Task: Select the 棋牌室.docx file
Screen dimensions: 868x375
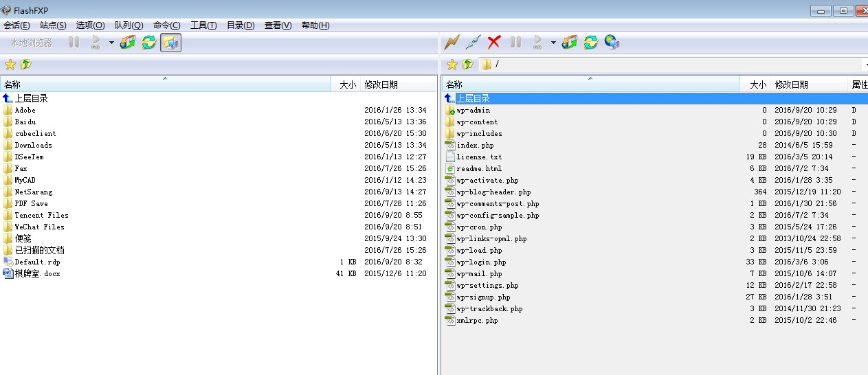Action: coord(37,273)
